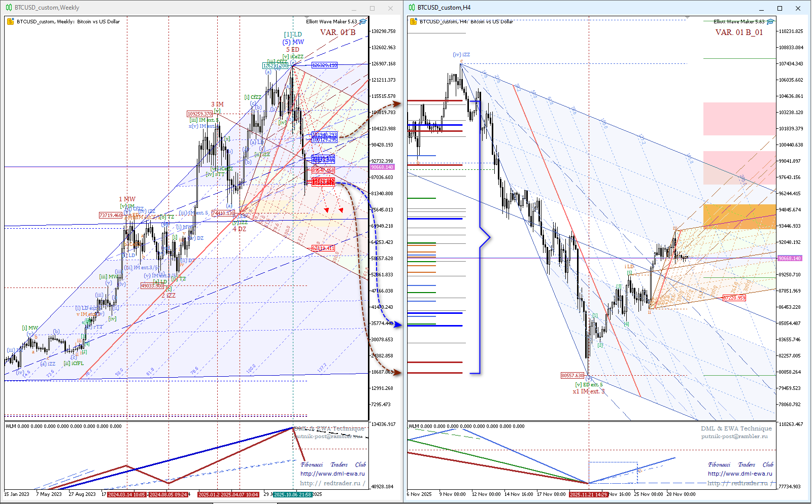This screenshot has width=812, height=504.
Task: Click the candlestick icon in the H4 window title
Action: (412, 8)
